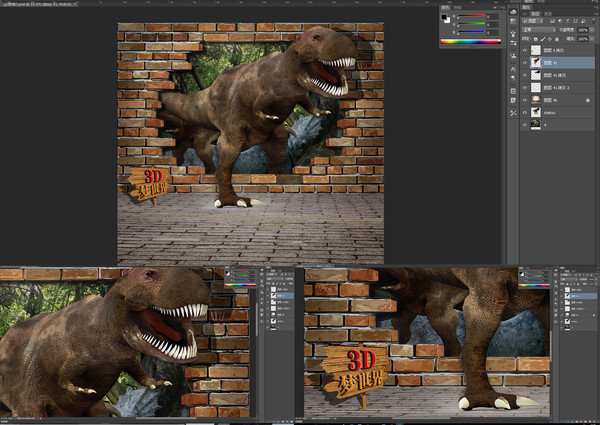Viewport: 600px width, 425px height.
Task: Filter layers by type (T) icon
Action: 567,21
